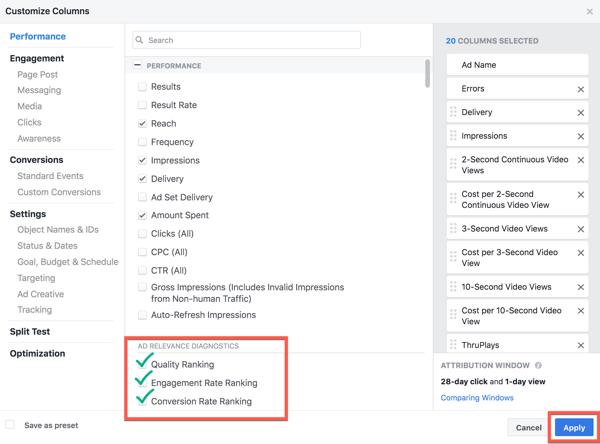Toggle the Engagement Rate Ranking checkbox

[x=142, y=382]
